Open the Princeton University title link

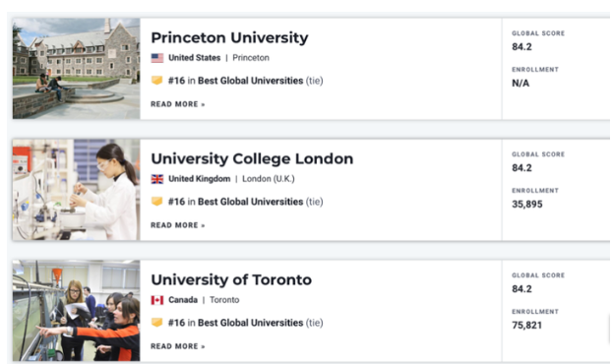click(229, 37)
